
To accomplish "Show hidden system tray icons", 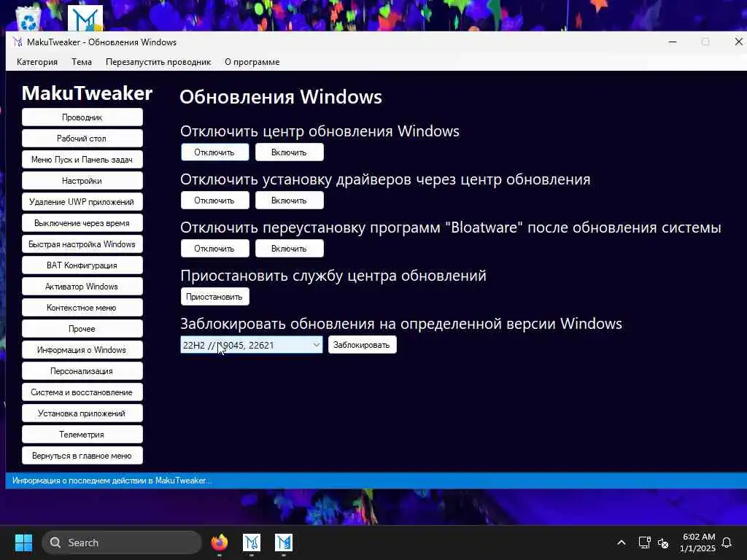I will pyautogui.click(x=622, y=542).
